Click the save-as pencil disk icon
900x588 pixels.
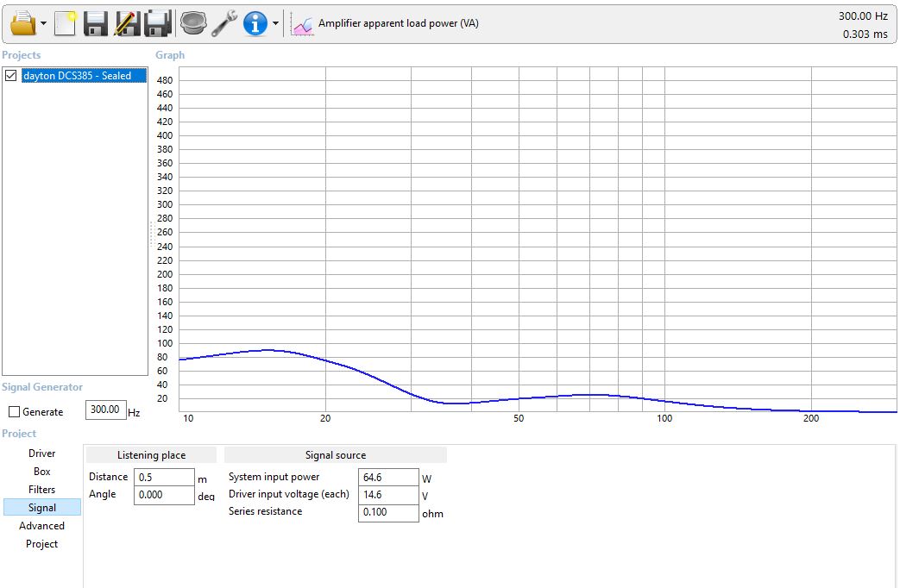pos(126,24)
